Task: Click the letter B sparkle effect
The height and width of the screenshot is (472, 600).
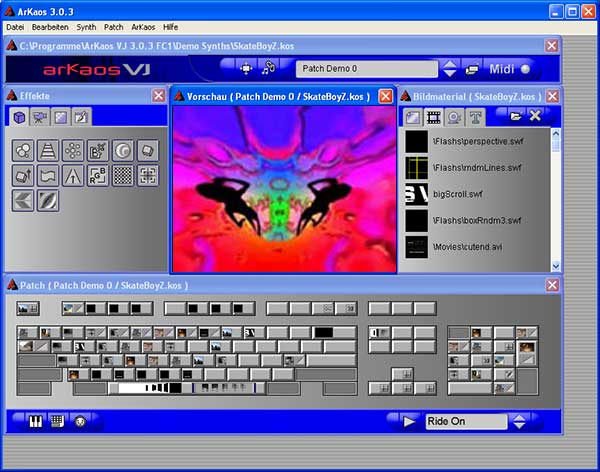Action: [x=98, y=150]
